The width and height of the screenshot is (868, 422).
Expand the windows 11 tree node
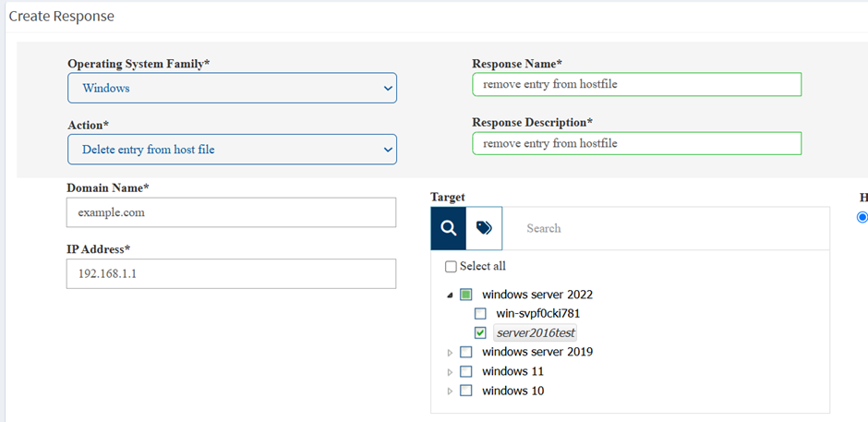pos(450,372)
